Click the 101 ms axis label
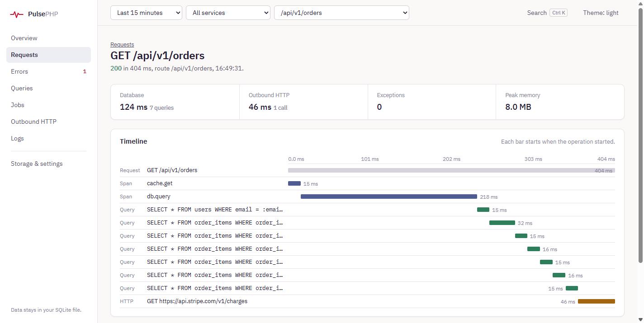644x323 pixels. 370,159
